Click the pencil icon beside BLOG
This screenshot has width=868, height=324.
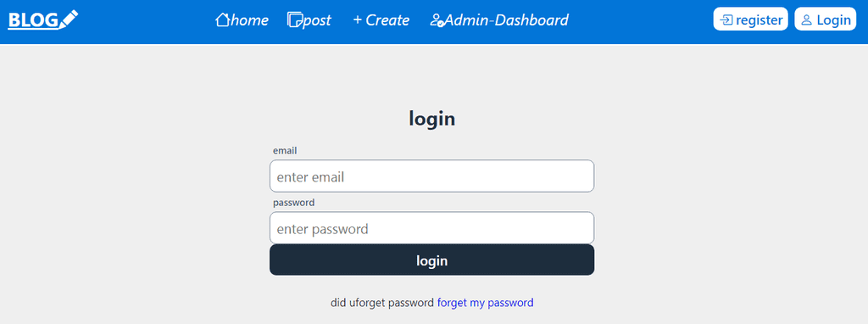coord(69,19)
